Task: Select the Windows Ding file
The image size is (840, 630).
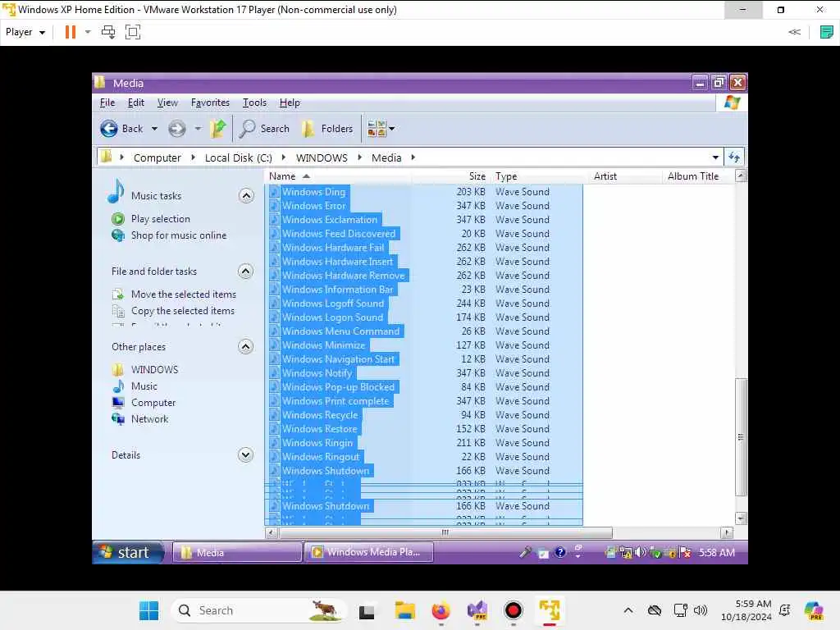Action: (x=314, y=192)
